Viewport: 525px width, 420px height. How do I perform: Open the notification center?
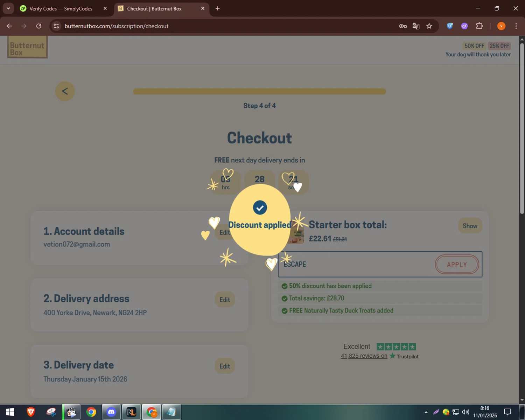[507, 412]
